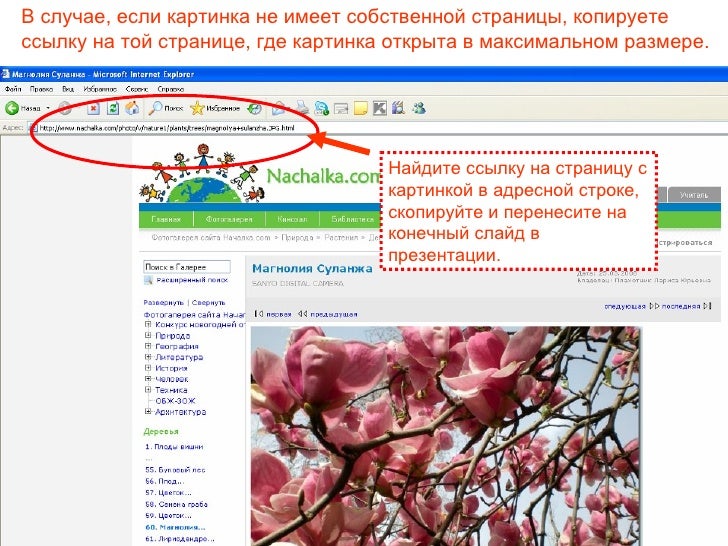
Task: Go to Home page via house icon
Action: tap(132, 108)
